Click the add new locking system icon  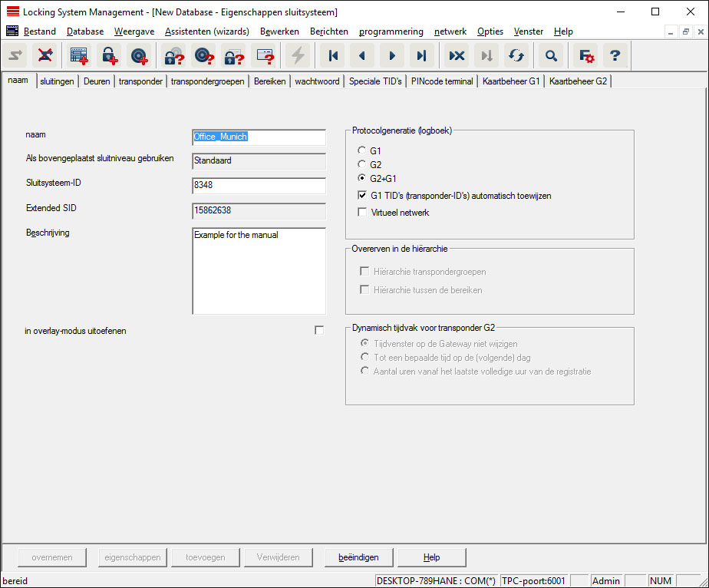78,55
